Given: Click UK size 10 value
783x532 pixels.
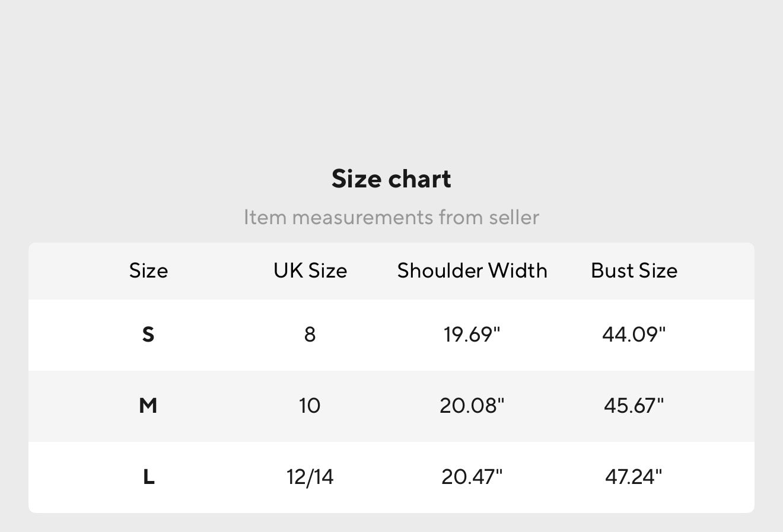Looking at the screenshot, I should (x=310, y=406).
